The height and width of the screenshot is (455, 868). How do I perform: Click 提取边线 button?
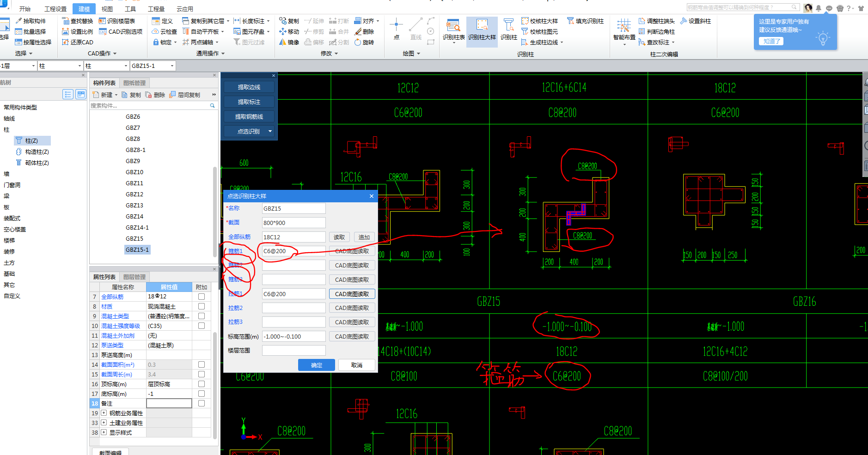coord(249,87)
